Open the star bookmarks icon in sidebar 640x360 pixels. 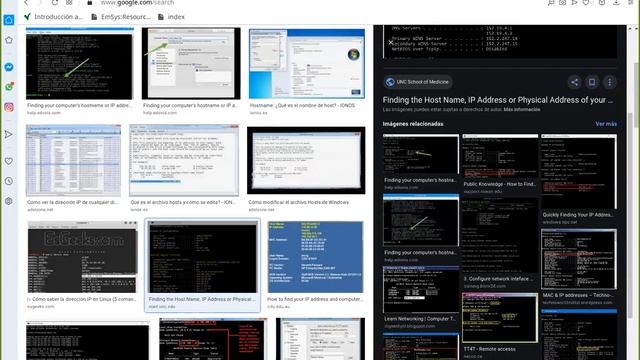(x=9, y=40)
